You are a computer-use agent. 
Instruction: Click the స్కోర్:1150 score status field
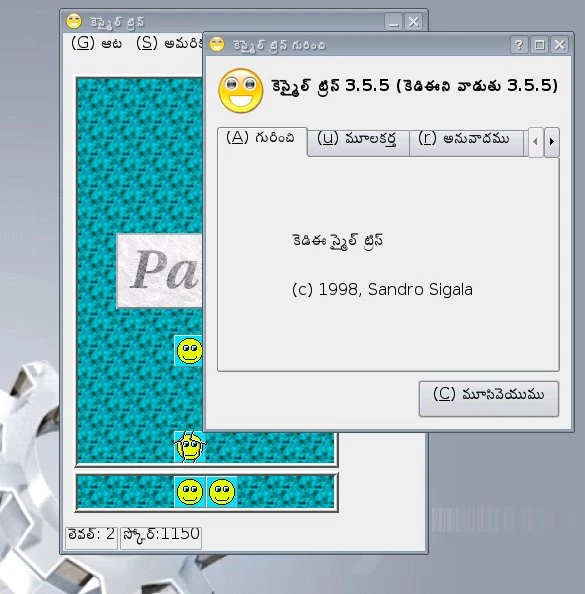[161, 537]
